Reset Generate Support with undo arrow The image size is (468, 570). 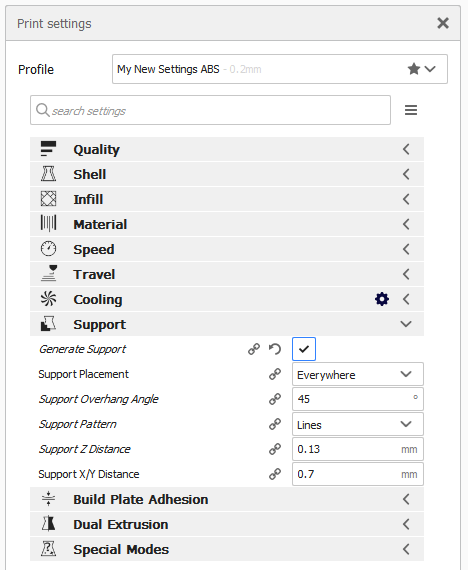(275, 349)
